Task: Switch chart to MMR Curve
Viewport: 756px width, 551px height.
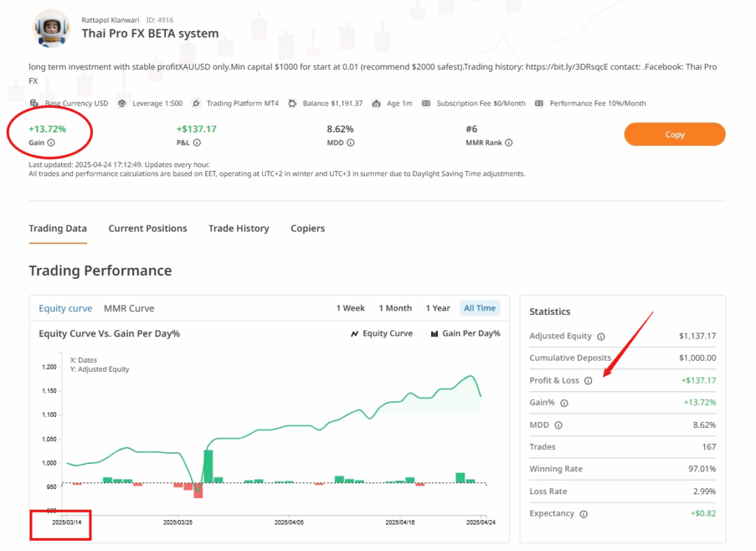Action: pyautogui.click(x=129, y=308)
